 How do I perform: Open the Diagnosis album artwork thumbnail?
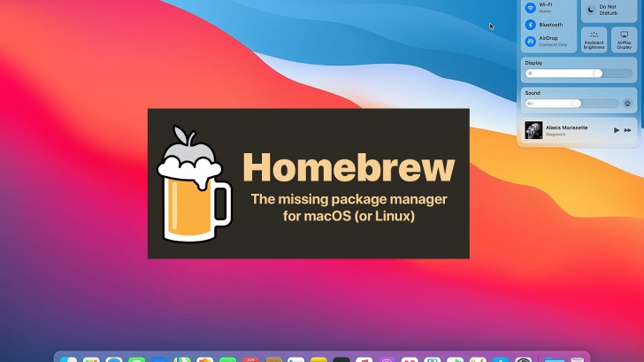(533, 130)
